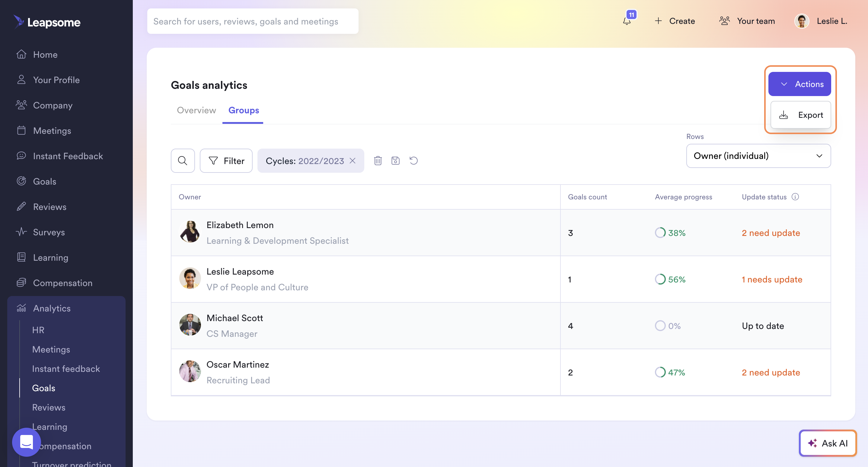868x467 pixels.
Task: Click Elizabeth Lemon's 38% progress ring
Action: [660, 233]
